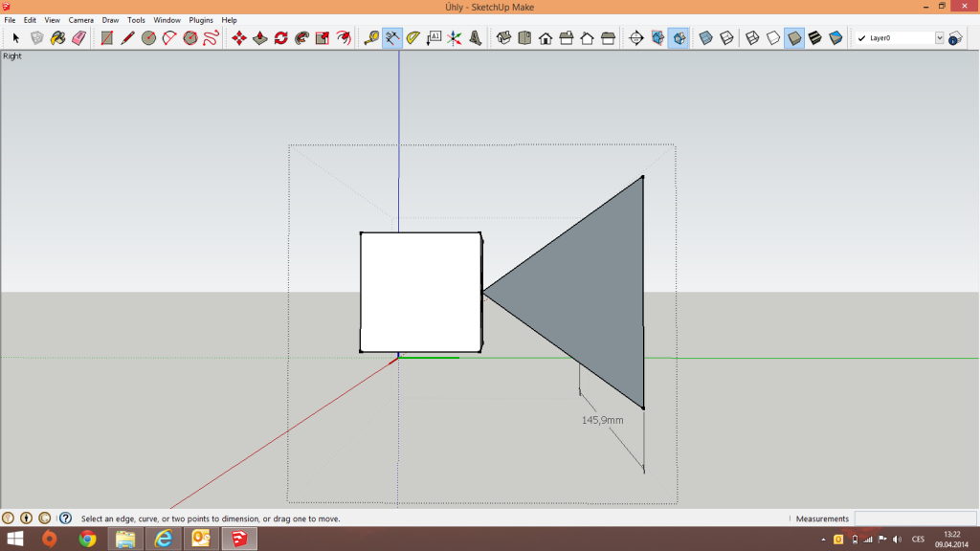Select the Eraser tool
Viewport: 980px width, 551px height.
click(78, 38)
